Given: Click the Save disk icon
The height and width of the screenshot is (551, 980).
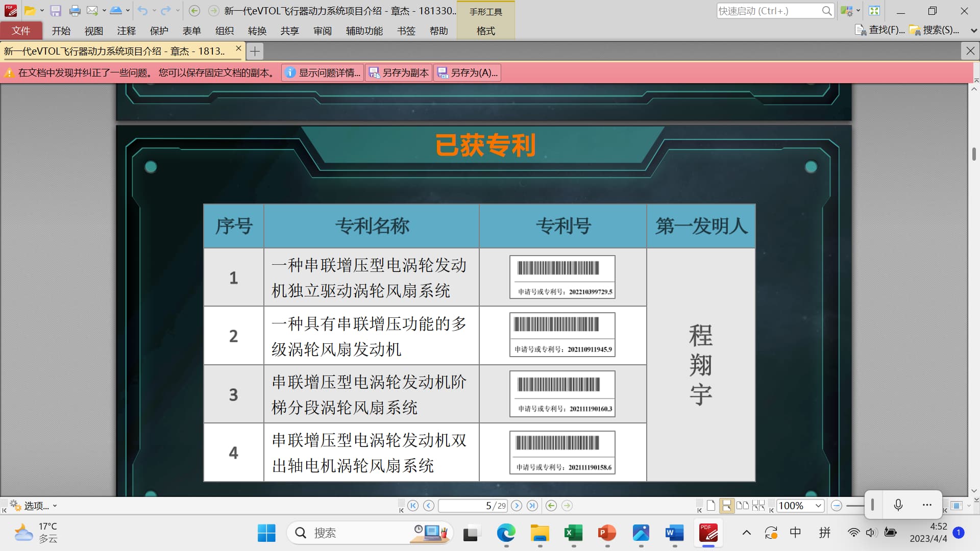Looking at the screenshot, I should pos(56,11).
